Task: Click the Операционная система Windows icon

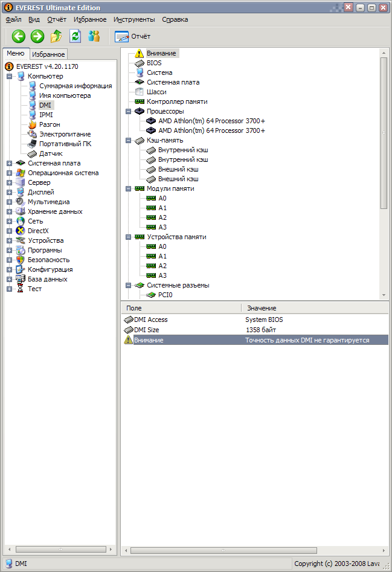Action: 21,173
